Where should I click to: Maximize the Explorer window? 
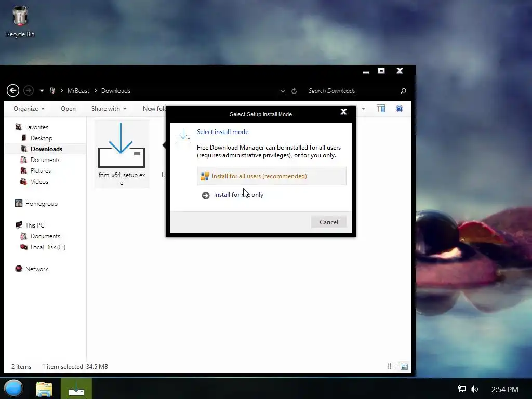point(381,71)
